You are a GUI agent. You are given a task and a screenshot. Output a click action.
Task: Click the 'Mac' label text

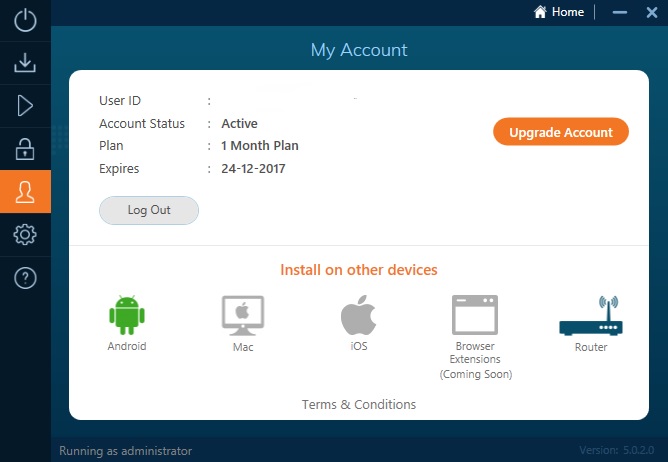243,347
